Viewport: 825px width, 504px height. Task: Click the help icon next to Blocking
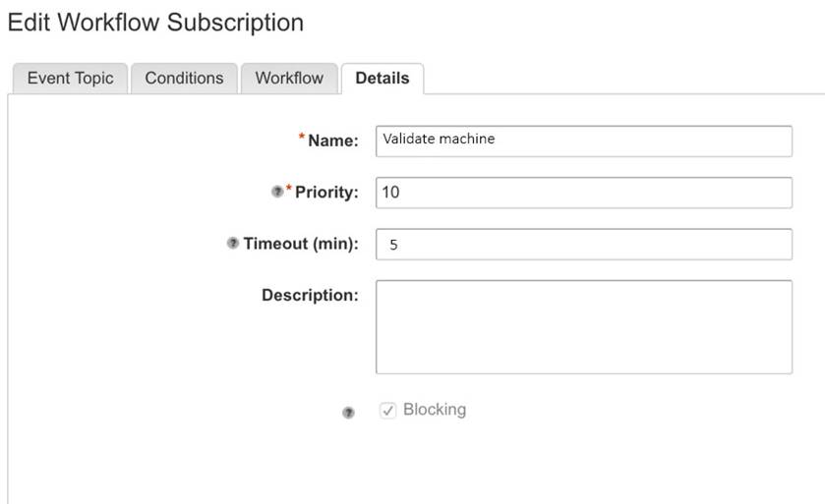pos(347,413)
